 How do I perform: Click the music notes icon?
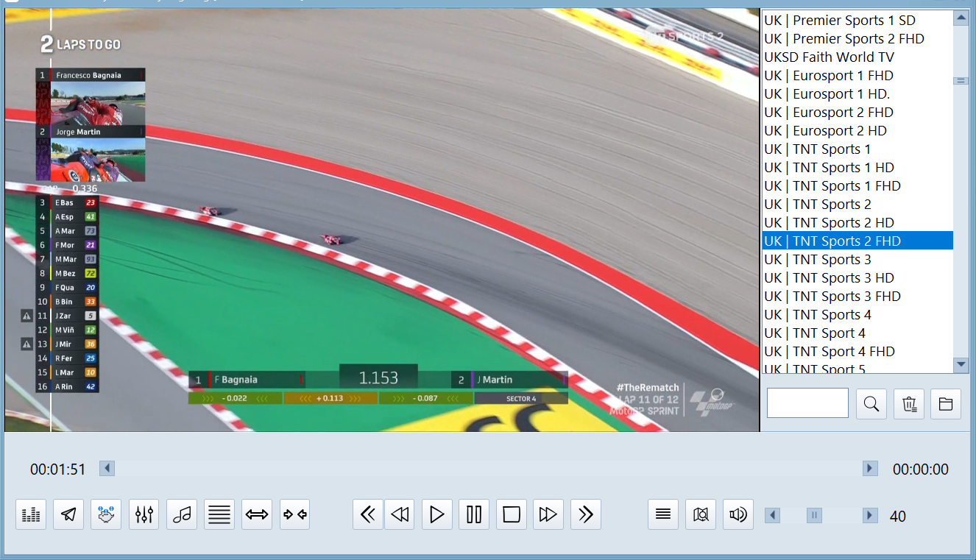tap(182, 514)
